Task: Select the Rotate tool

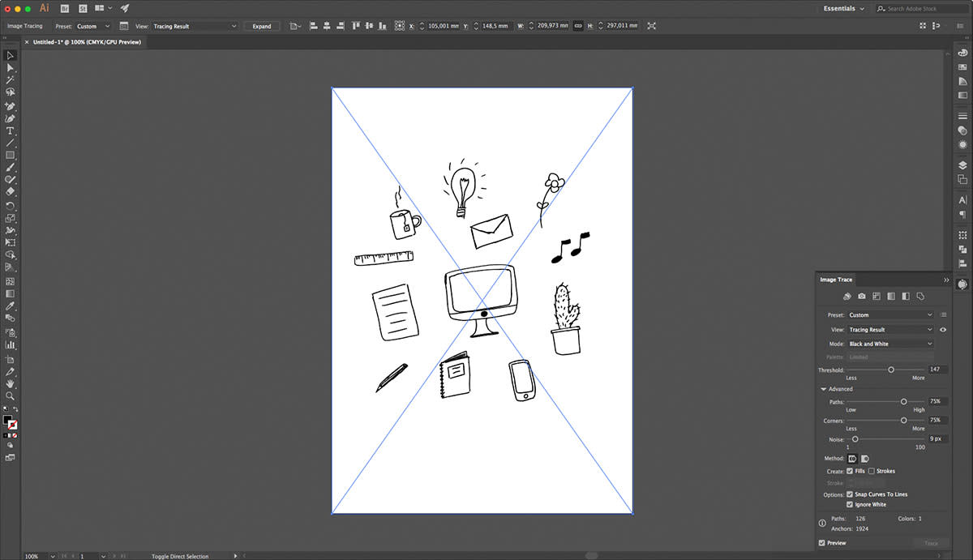Action: 11,206
